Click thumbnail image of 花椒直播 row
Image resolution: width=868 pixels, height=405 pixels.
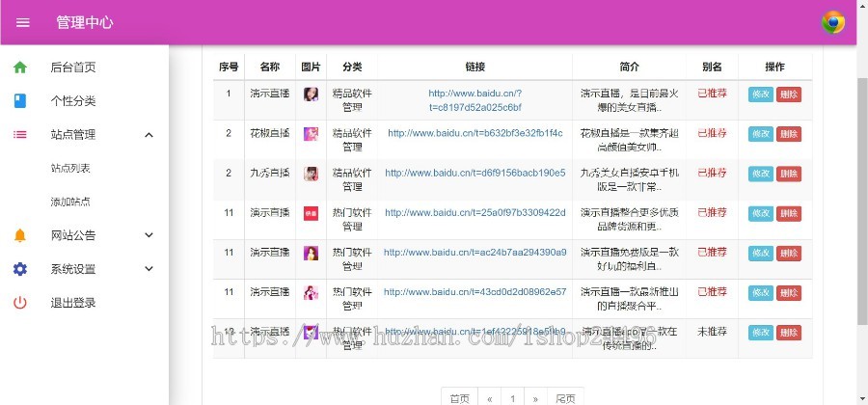[x=311, y=134]
